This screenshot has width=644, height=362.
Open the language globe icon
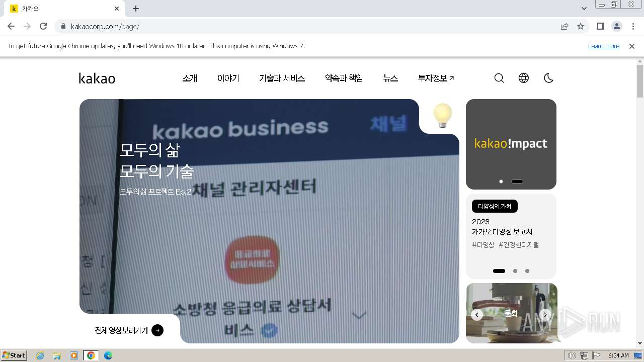524,78
